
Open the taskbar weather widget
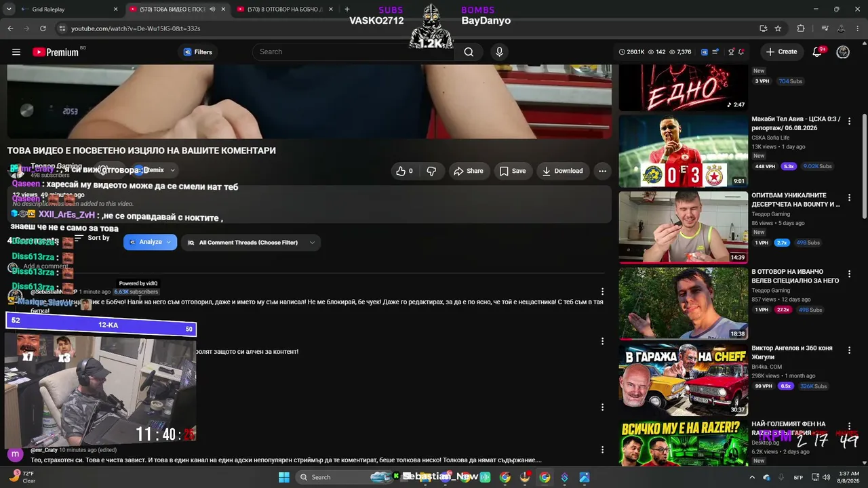coord(22,477)
